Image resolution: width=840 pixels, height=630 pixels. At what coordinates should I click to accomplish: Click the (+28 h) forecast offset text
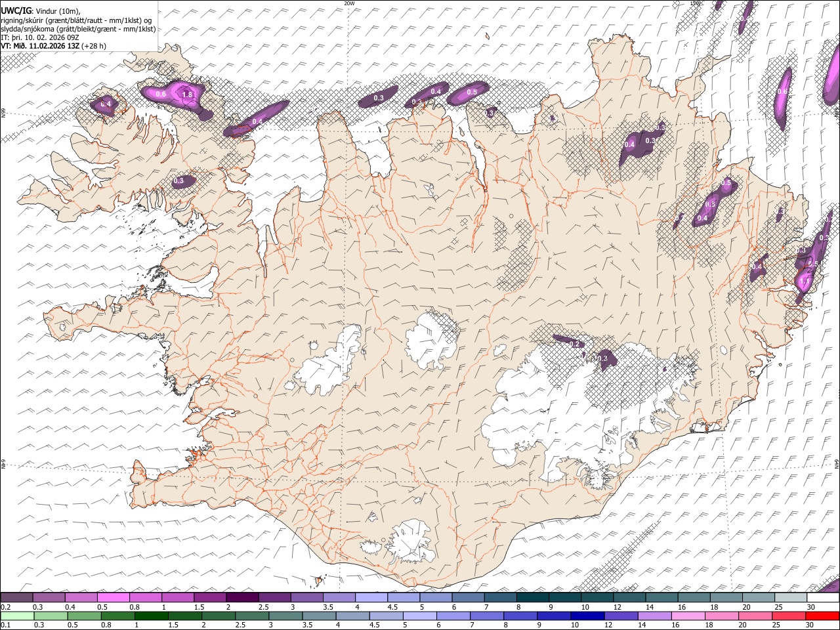[x=94, y=46]
